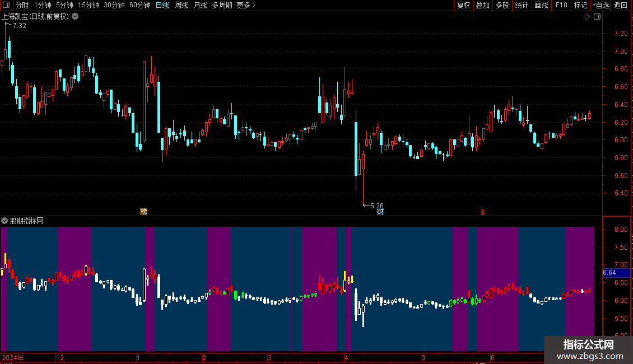Screen dimensions: 633x364
Task: Click 7.00 on main price axis
Action: coord(621,52)
